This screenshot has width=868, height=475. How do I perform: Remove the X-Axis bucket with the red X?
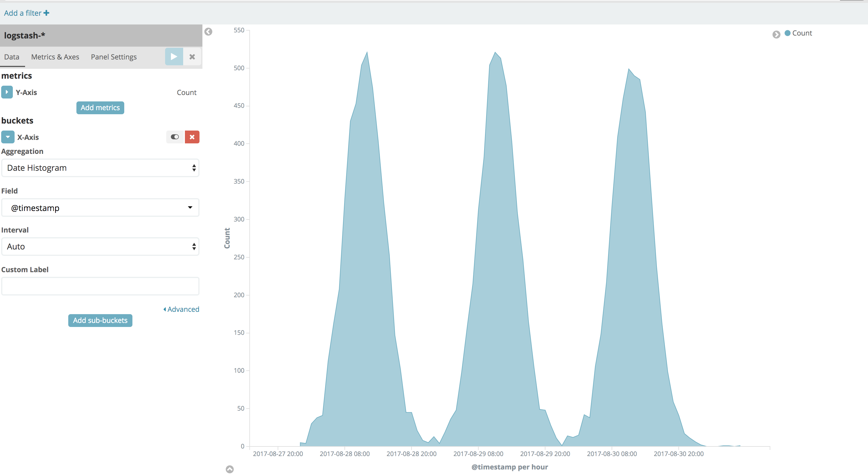coord(192,137)
